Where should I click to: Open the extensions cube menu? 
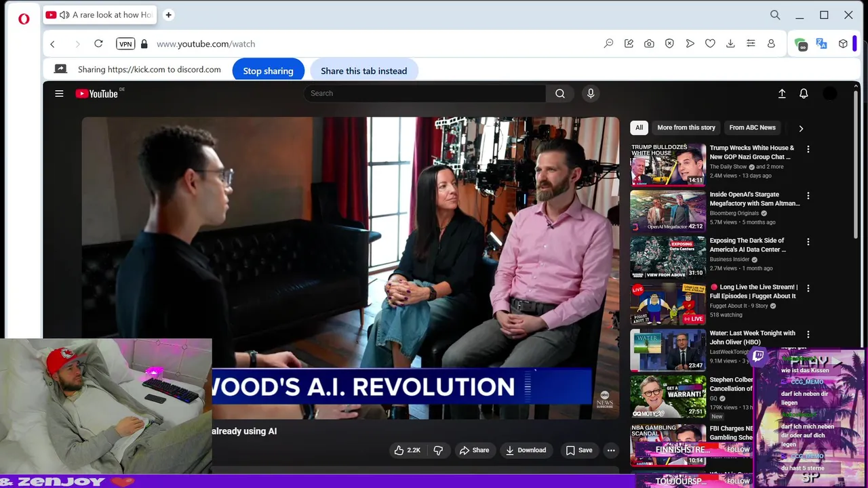point(843,43)
